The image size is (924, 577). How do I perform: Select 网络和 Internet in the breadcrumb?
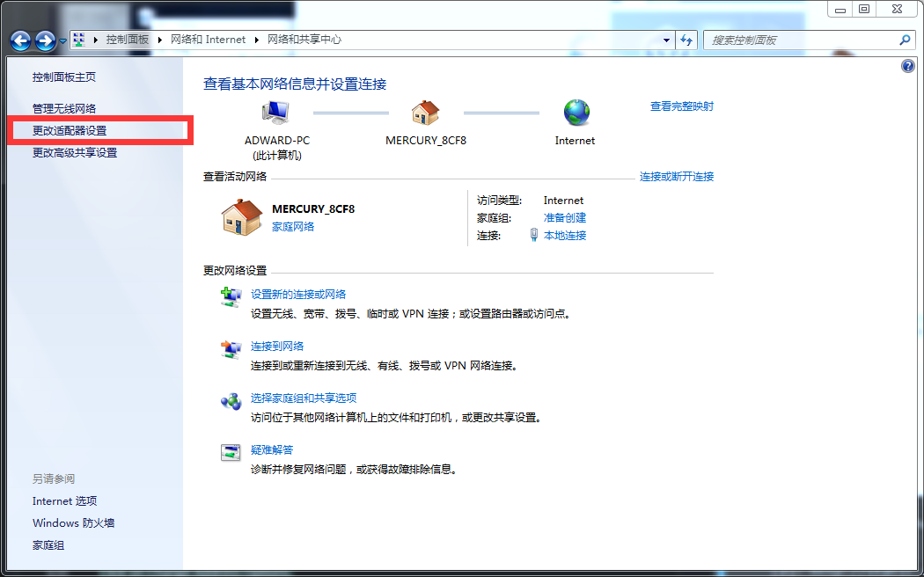[209, 39]
